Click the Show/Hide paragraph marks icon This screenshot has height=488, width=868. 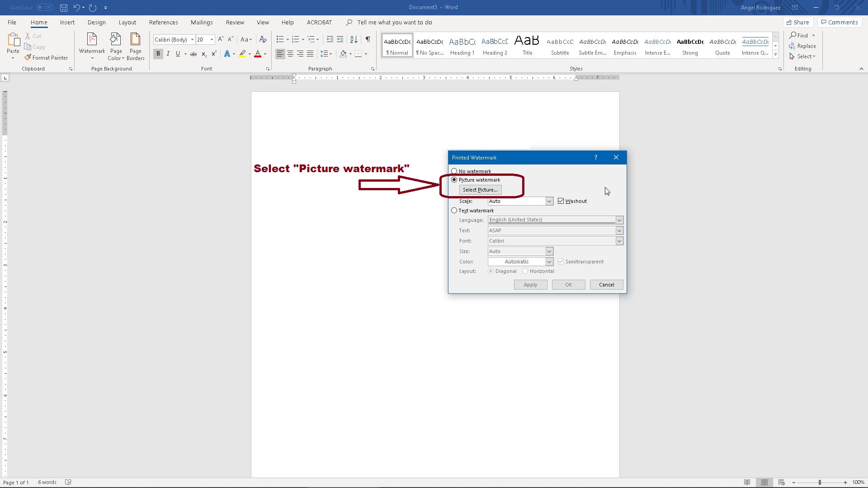pos(368,39)
